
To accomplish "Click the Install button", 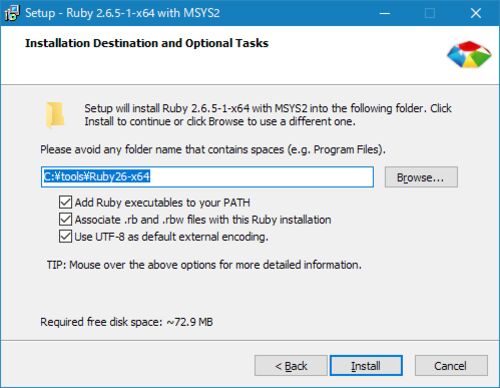I will (366, 366).
